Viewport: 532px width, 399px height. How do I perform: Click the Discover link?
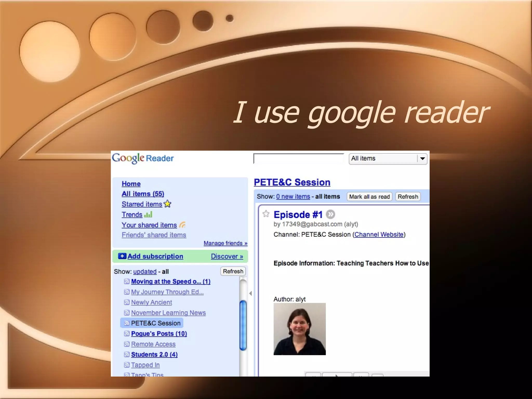pyautogui.click(x=227, y=256)
